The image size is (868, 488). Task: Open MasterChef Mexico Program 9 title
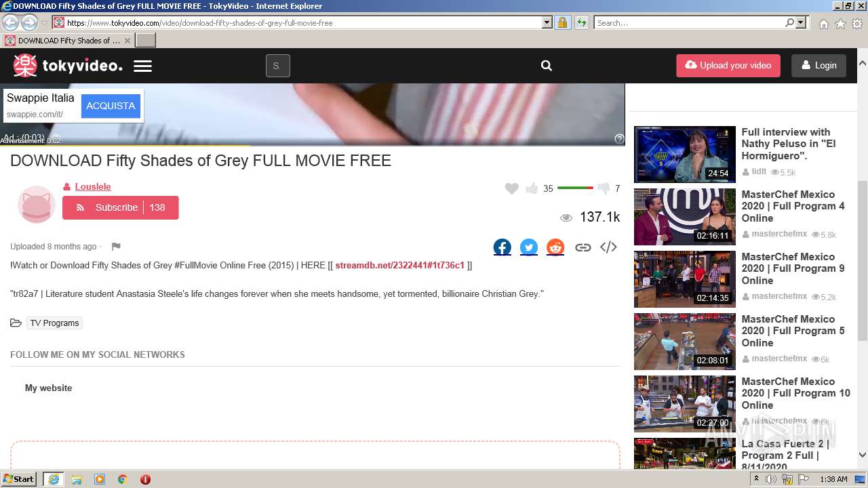793,268
